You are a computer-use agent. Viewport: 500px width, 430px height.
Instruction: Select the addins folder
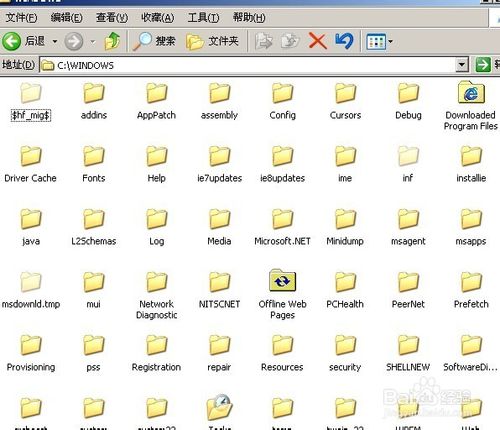pos(94,102)
